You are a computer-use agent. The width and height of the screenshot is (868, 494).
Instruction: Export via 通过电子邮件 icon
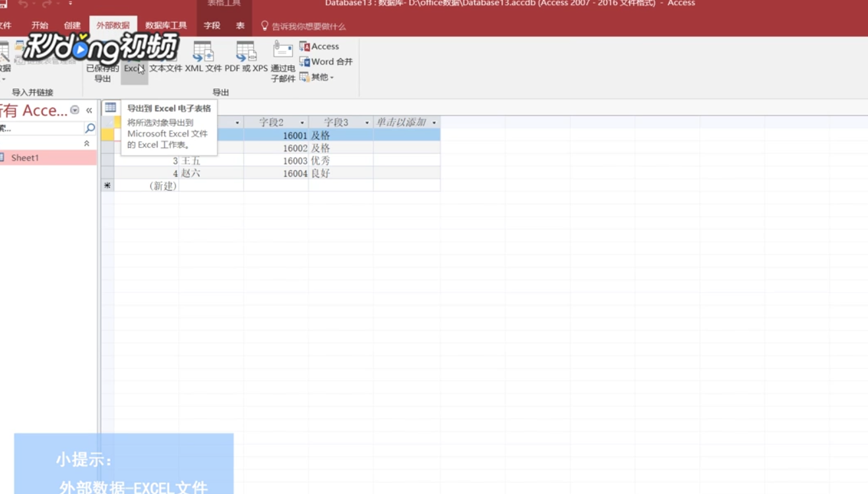(x=283, y=61)
